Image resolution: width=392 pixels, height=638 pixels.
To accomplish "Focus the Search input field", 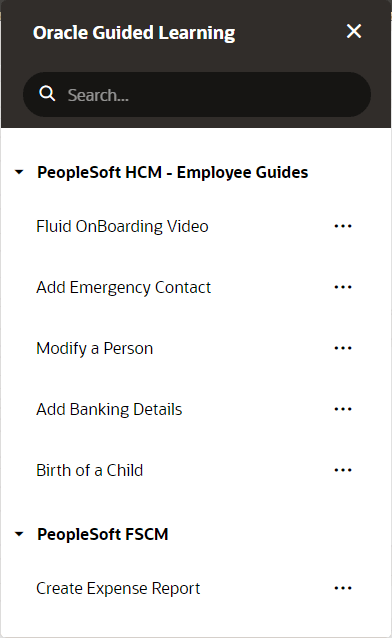I will 197,94.
